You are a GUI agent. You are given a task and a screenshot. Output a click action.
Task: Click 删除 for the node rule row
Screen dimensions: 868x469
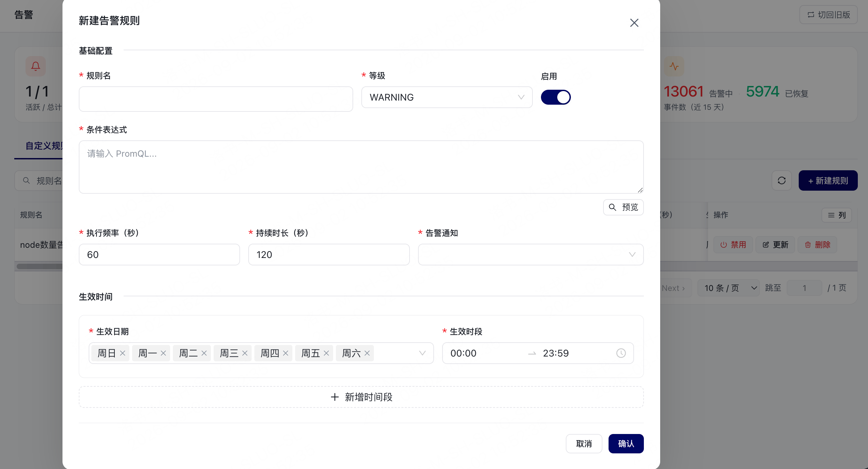(817, 245)
